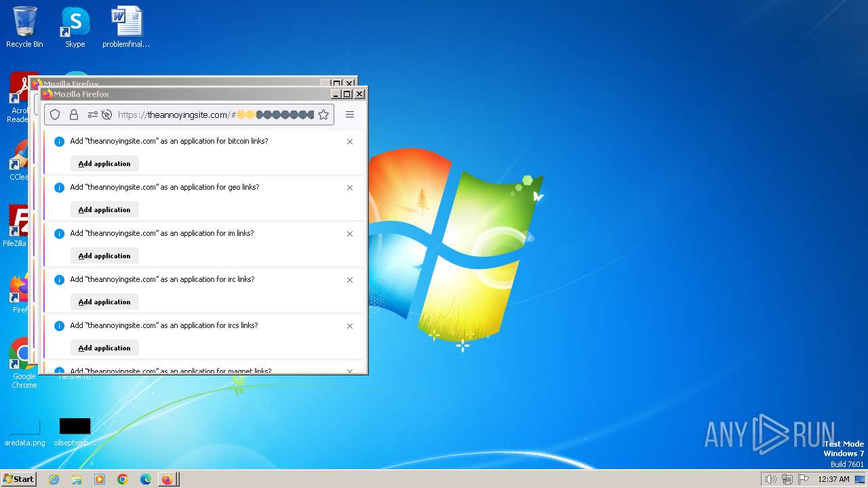Open the Firefox hamburger menu
The image size is (868, 488).
(x=350, y=115)
